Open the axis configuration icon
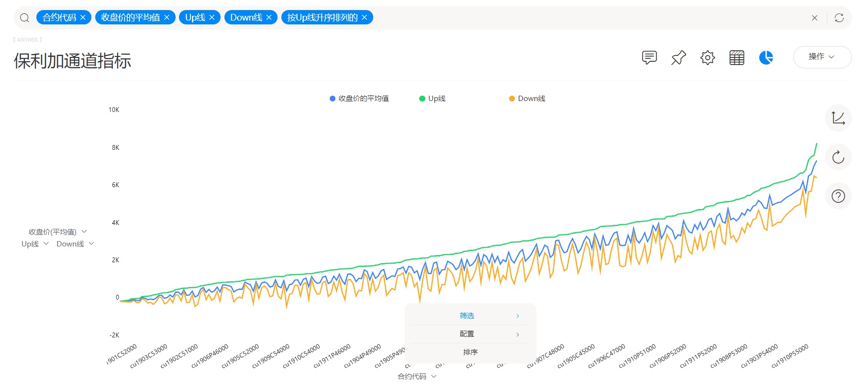Screen dimensions: 868x390 pos(838,118)
